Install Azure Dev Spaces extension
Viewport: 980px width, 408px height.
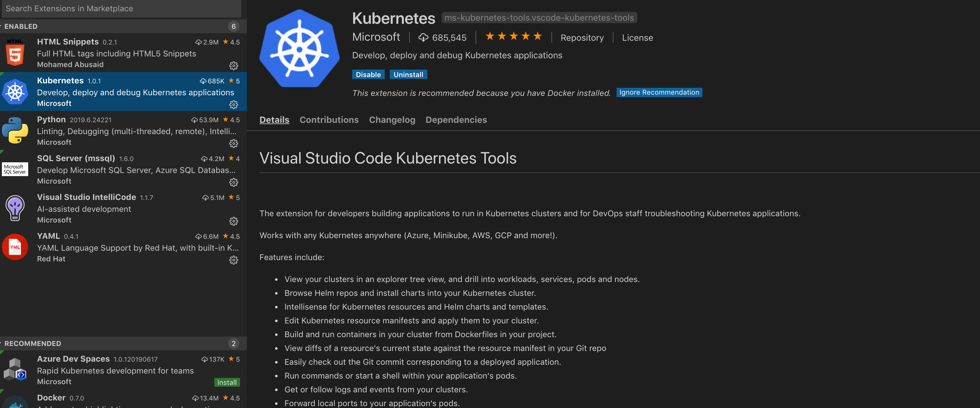[x=227, y=382]
